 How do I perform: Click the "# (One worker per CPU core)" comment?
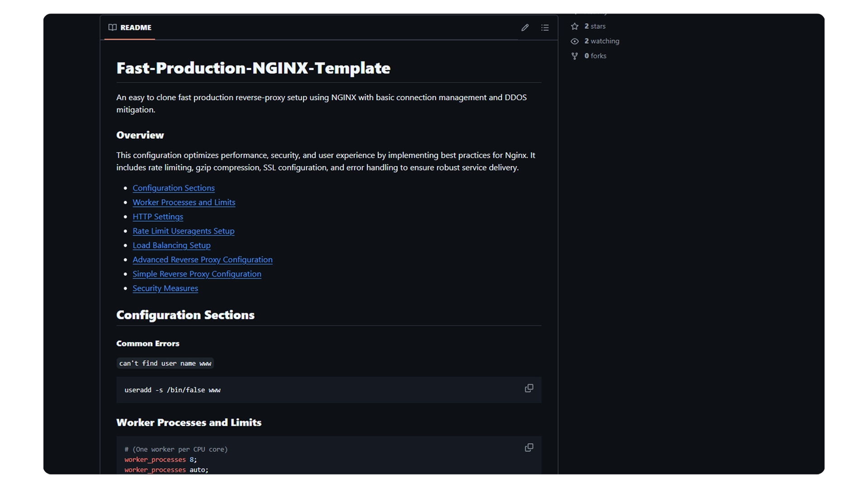tap(176, 449)
